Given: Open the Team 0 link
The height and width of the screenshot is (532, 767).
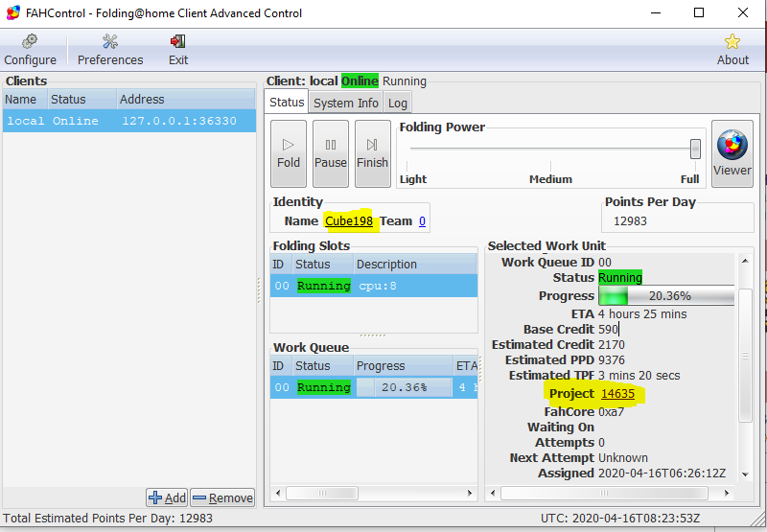Looking at the screenshot, I should pos(422,221).
